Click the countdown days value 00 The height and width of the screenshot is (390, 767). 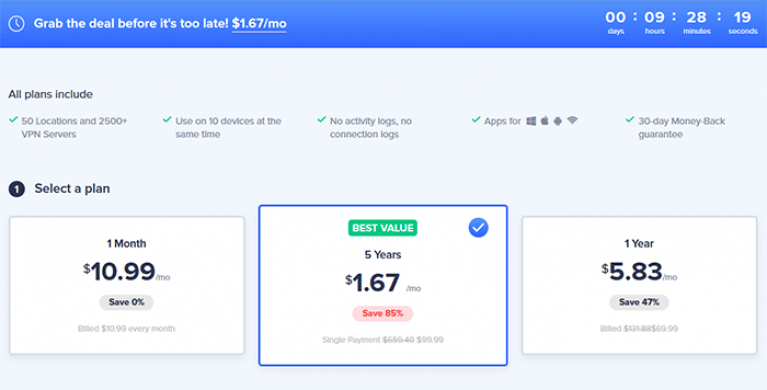click(615, 18)
